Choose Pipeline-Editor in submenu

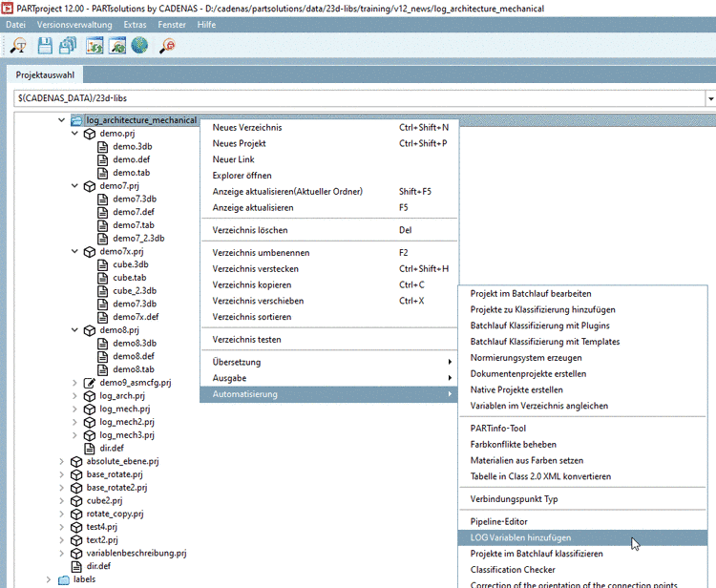(x=583, y=522)
